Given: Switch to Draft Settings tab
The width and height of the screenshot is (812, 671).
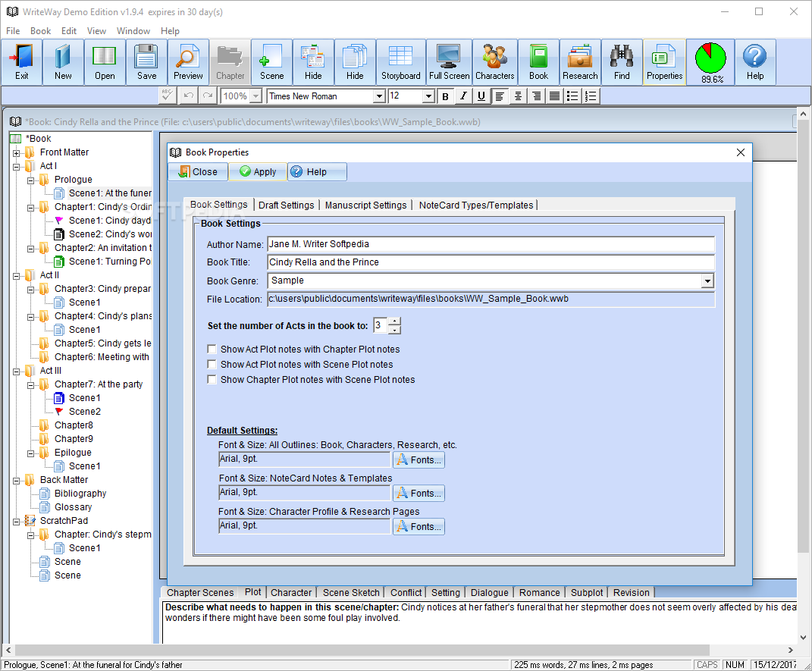Looking at the screenshot, I should pyautogui.click(x=286, y=205).
